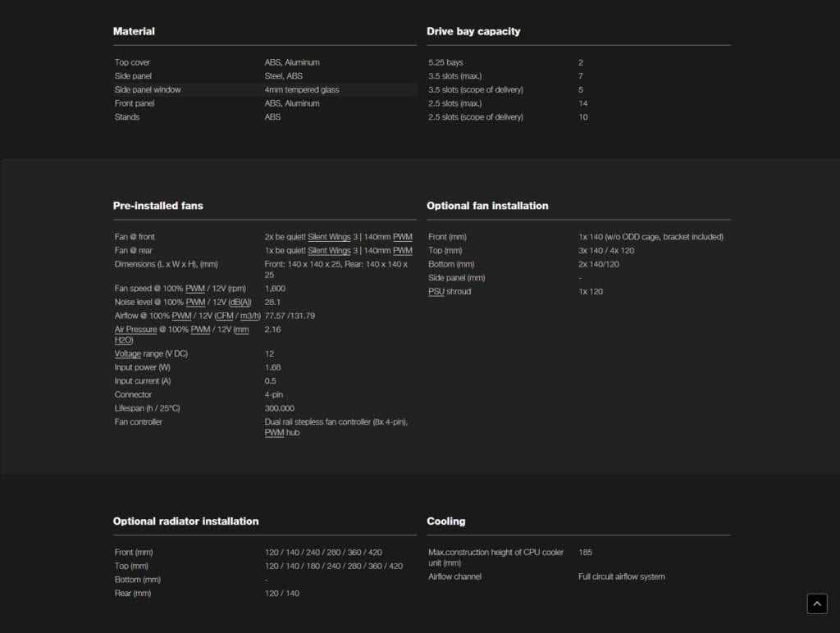Click the Drive bay capacity heading

point(473,31)
